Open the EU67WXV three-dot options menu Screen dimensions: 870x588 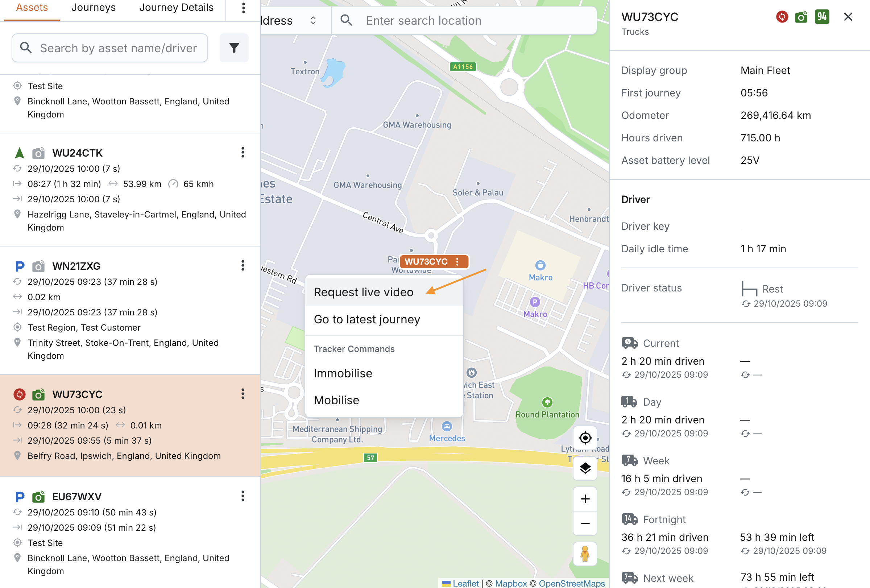point(243,496)
